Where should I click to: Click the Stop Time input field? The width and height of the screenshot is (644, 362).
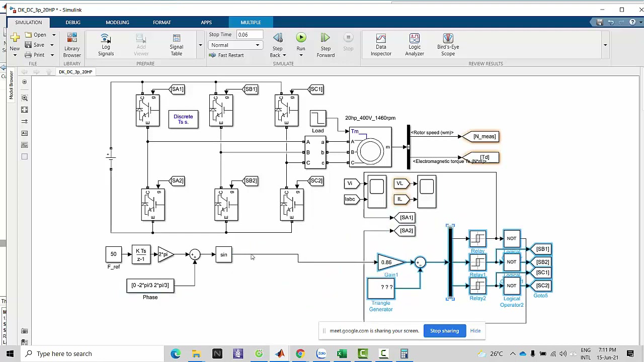(250, 35)
